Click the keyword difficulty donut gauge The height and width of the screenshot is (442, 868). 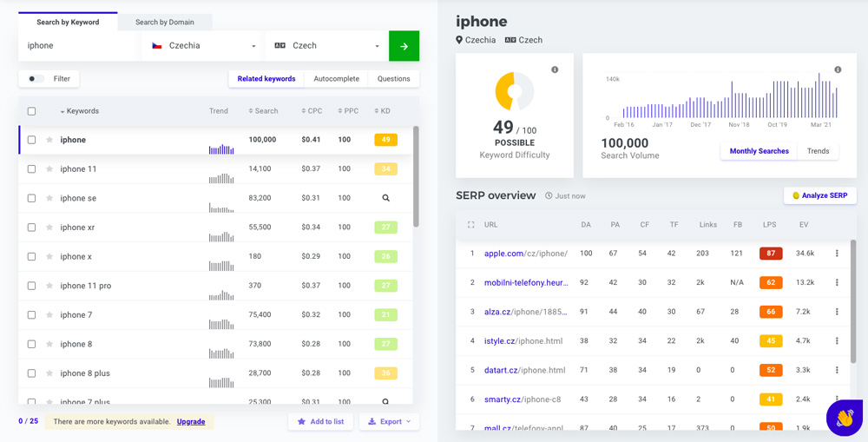[514, 90]
